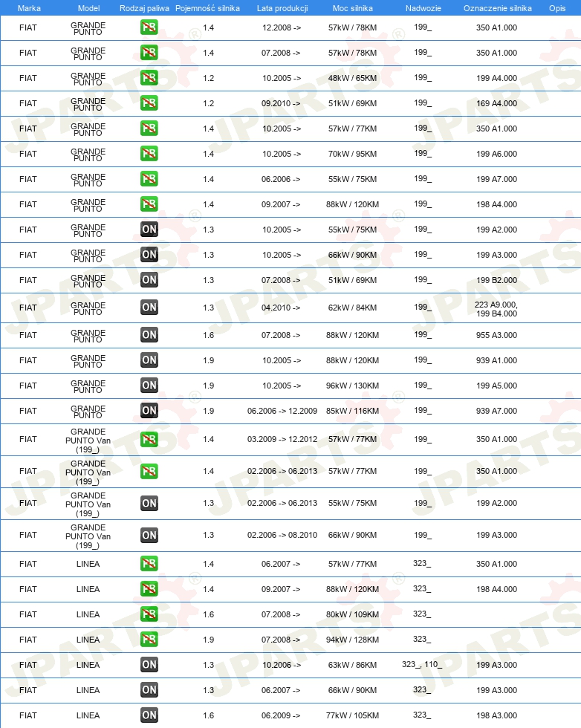The width and height of the screenshot is (581, 728).
Task: Click the petrol icon in the Van 57kW 02.2006 -> 06.2013 row
Action: click(x=149, y=471)
